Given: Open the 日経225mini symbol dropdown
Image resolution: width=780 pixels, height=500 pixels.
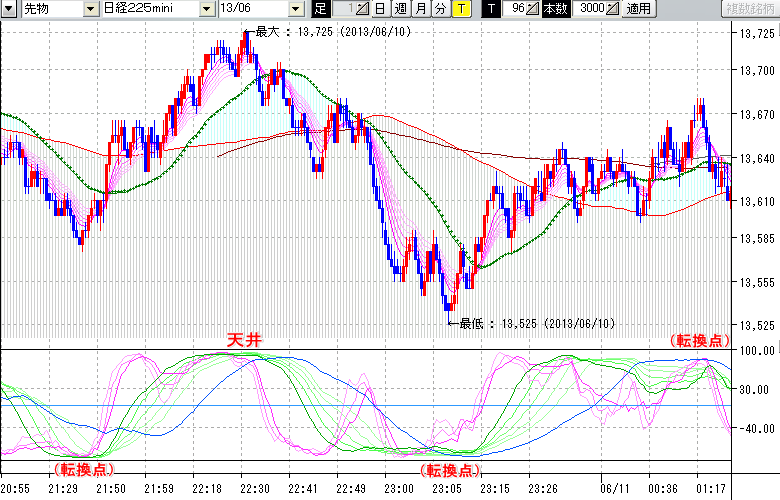Looking at the screenshot, I should pos(206,9).
